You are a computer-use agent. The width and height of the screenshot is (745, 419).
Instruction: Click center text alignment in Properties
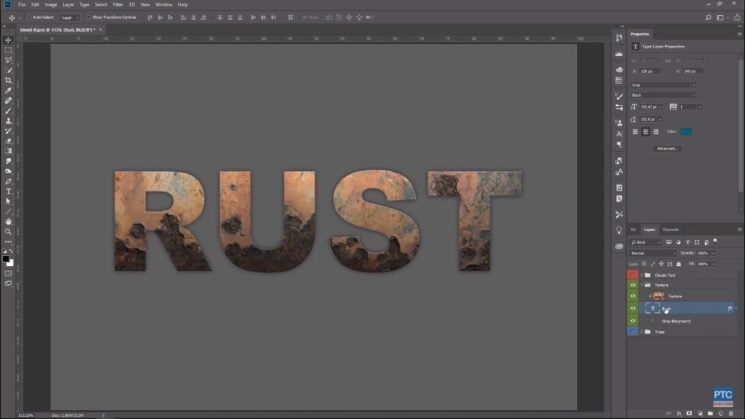pos(646,131)
